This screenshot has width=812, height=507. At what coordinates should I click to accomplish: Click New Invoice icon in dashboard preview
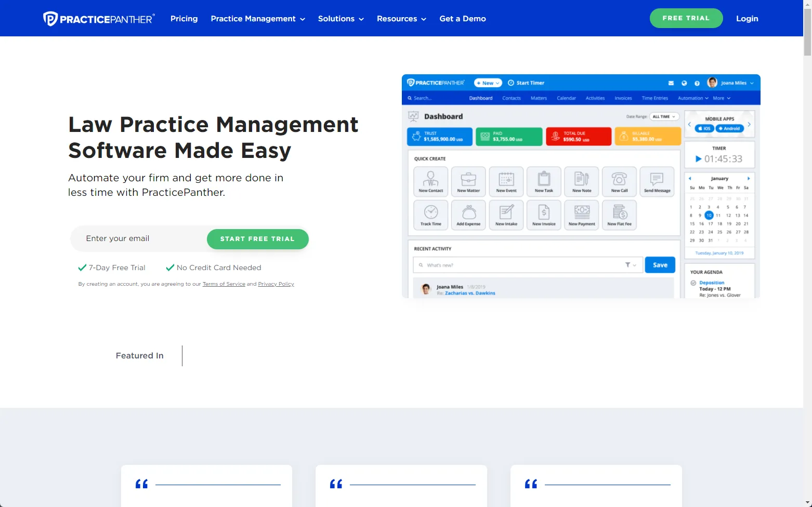[544, 215]
